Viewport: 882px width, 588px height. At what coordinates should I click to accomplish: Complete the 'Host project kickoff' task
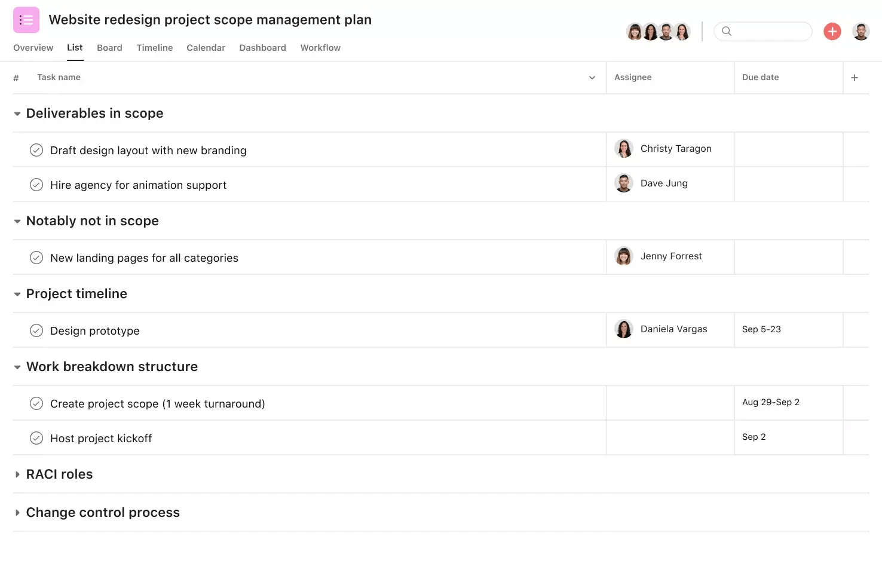pyautogui.click(x=36, y=437)
